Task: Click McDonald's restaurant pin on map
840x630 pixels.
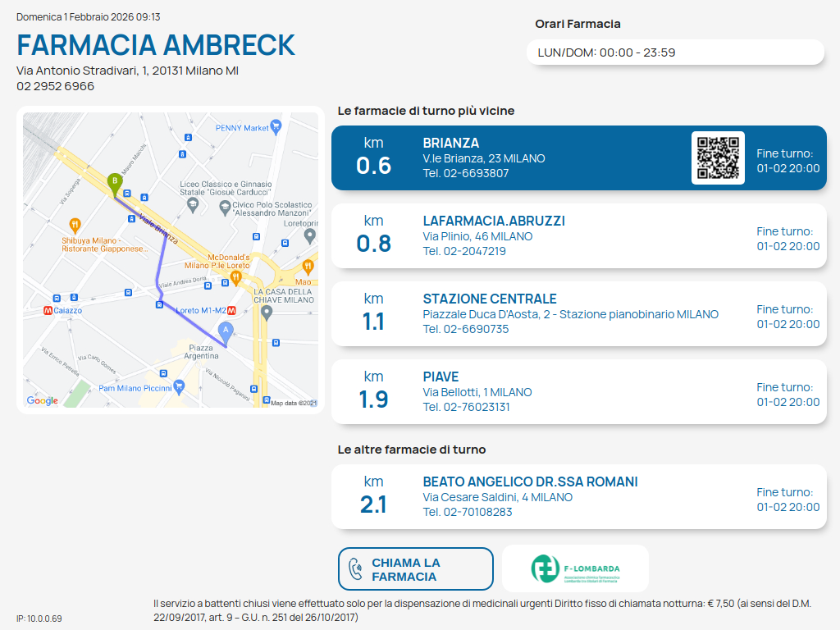Action: click(235, 276)
